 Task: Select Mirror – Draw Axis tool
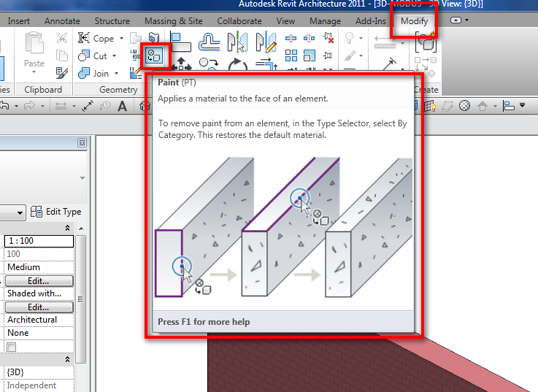coord(266,42)
